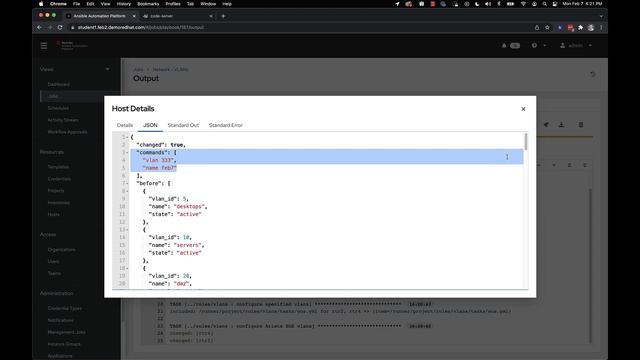Click the "changed": true line
Screen dimensions: 640x360
(x=161, y=145)
